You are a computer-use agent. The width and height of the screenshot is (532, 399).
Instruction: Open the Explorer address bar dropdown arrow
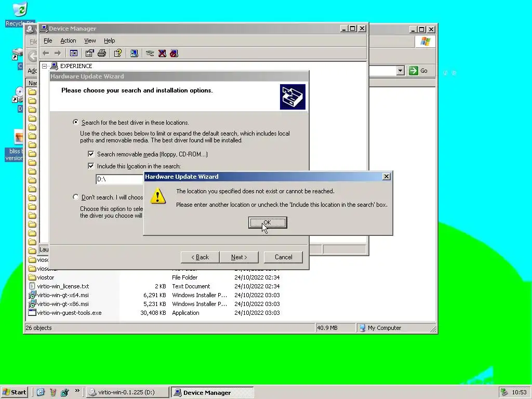[401, 71]
